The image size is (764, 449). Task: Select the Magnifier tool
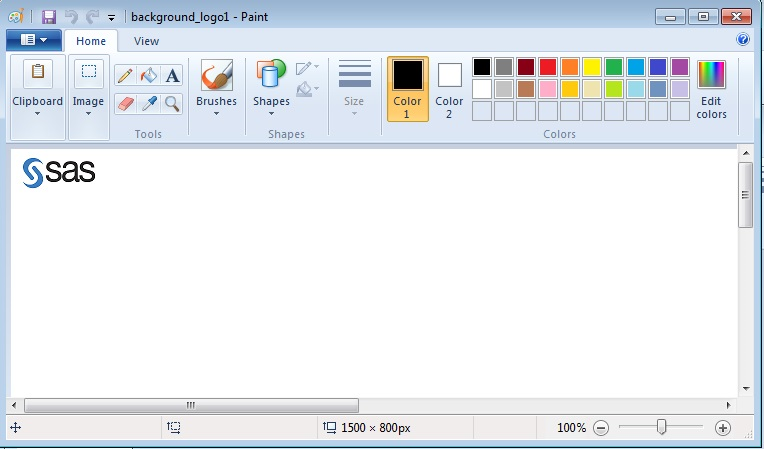[x=173, y=103]
